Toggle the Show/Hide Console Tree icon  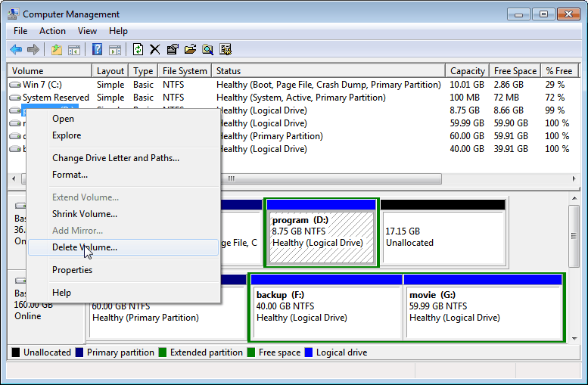click(x=74, y=49)
